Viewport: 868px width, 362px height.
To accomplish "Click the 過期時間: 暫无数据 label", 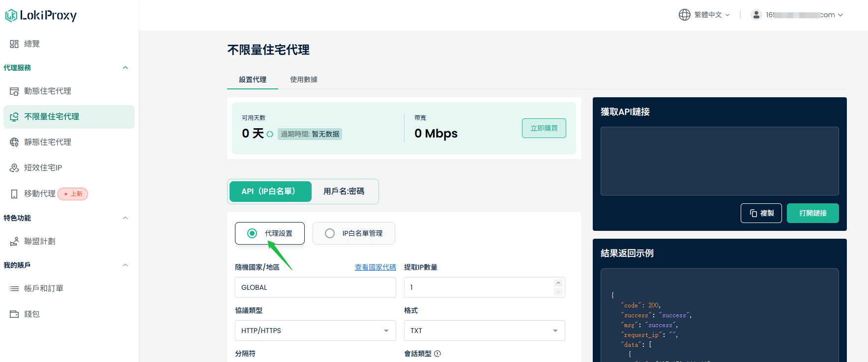I will [310, 134].
